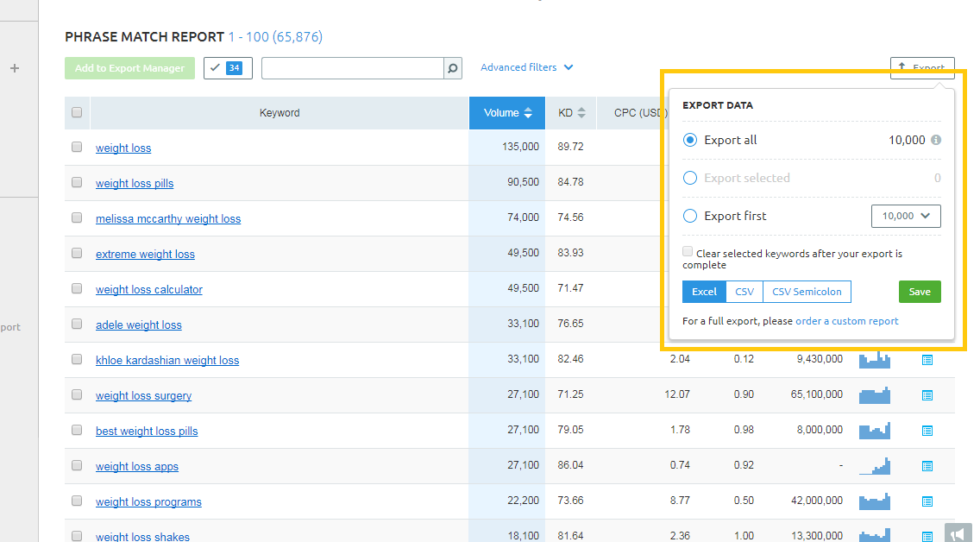The height and width of the screenshot is (542, 980).
Task: Click trend chart for khloe kardashian weight loss
Action: click(875, 359)
